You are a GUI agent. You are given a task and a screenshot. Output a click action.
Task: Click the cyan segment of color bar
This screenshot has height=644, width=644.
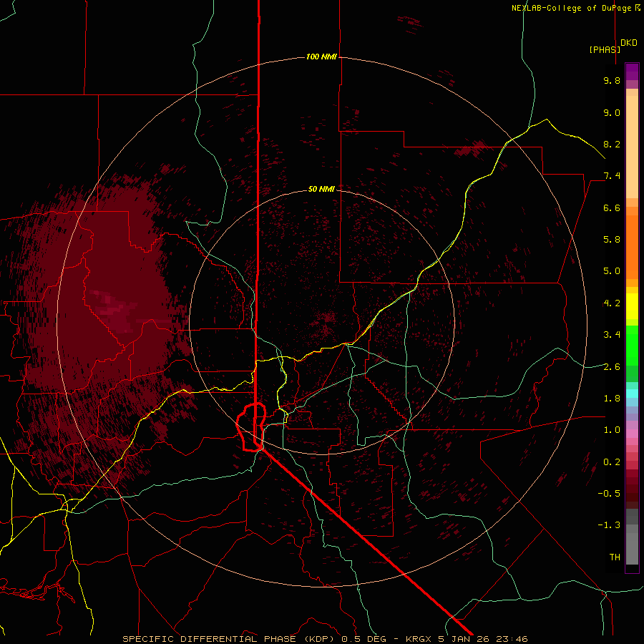click(632, 394)
